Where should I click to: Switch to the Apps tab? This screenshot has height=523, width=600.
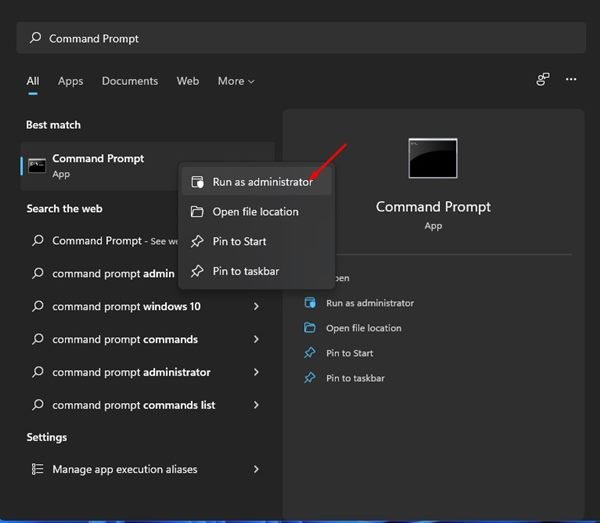click(x=70, y=81)
